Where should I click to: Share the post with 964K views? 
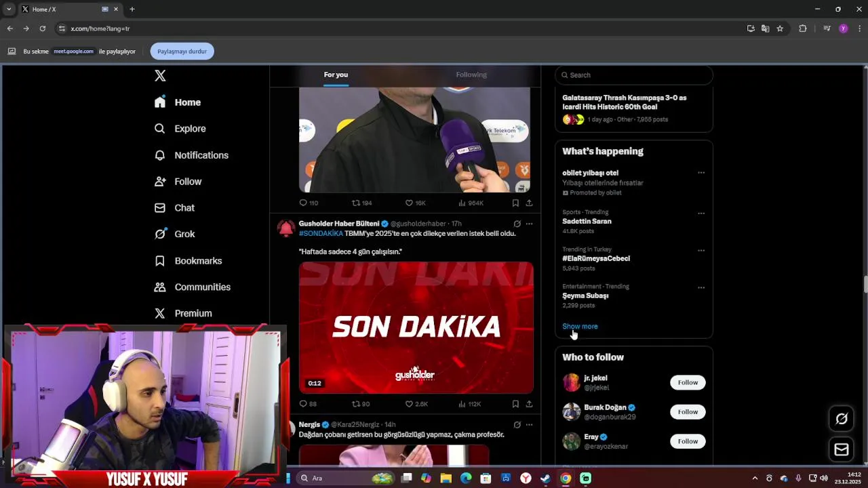click(x=529, y=203)
